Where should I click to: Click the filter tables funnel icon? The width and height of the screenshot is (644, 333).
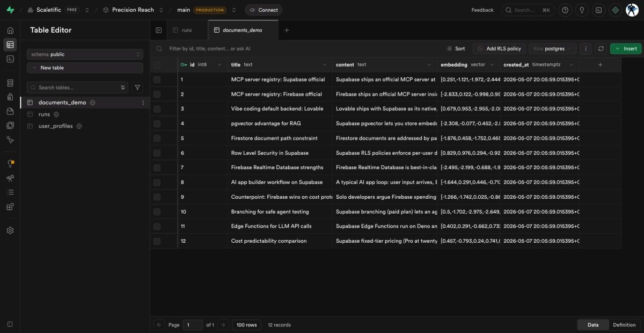(137, 88)
